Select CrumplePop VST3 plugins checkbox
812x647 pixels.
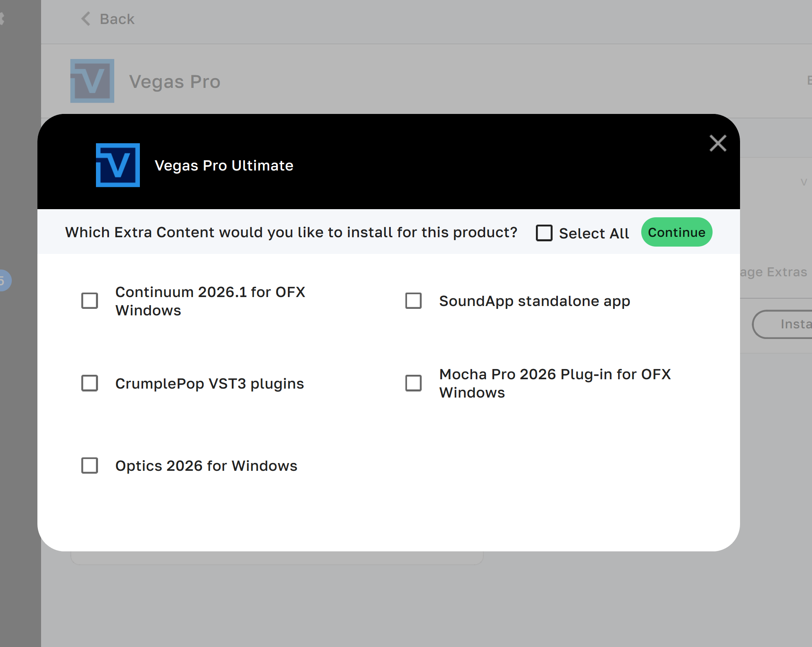click(x=89, y=383)
